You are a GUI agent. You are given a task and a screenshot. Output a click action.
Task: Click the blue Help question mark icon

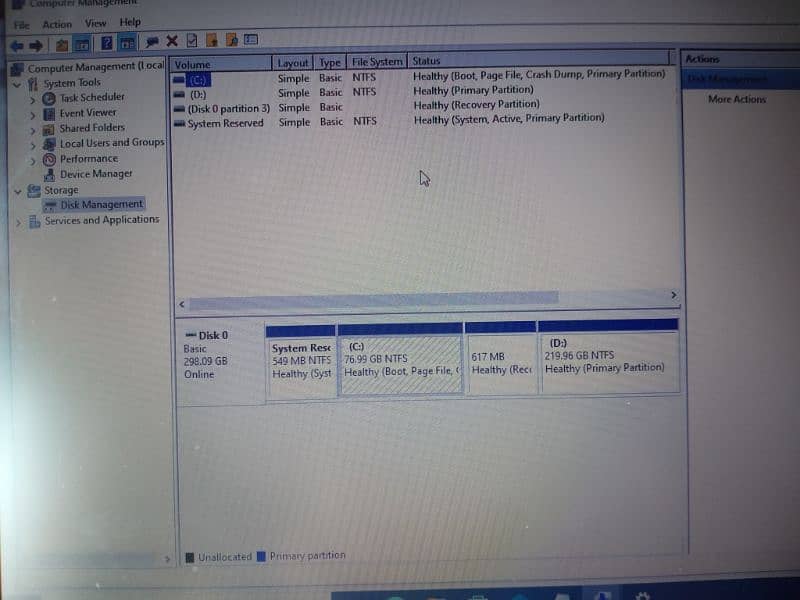coord(106,43)
